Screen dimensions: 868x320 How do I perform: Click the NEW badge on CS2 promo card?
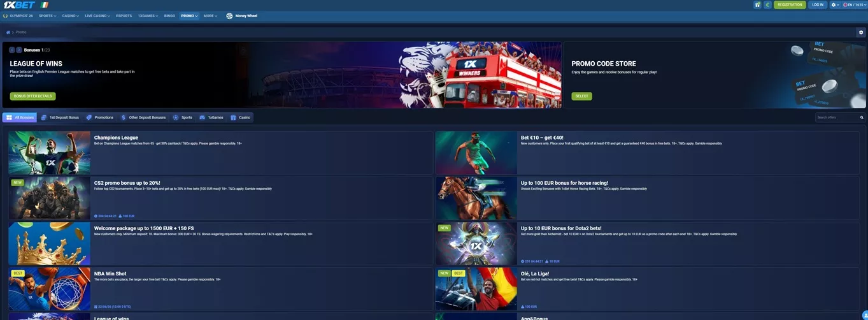click(x=17, y=182)
